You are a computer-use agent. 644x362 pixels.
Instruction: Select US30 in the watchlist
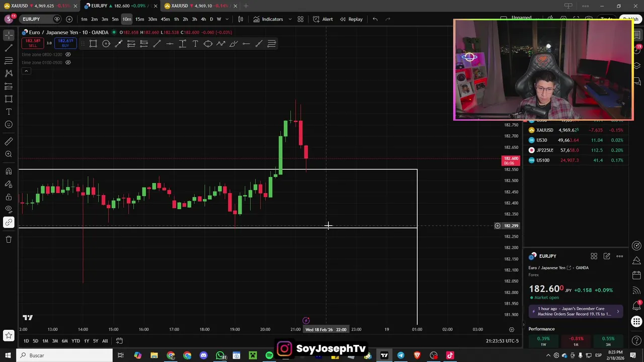(575, 140)
